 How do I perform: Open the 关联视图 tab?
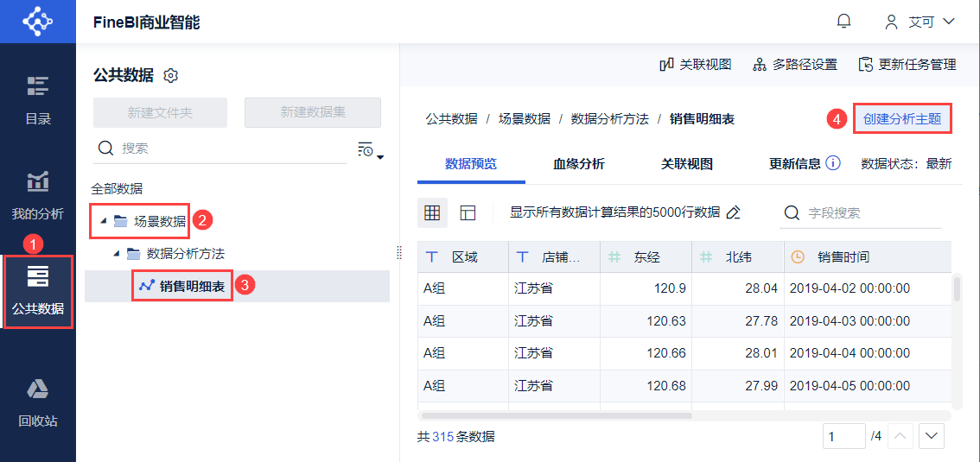click(x=687, y=164)
